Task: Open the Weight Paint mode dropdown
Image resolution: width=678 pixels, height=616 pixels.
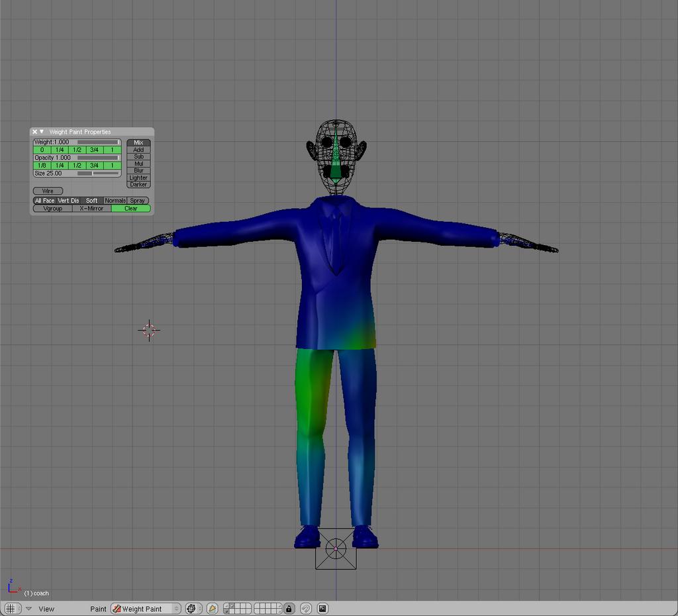Action: pyautogui.click(x=146, y=609)
